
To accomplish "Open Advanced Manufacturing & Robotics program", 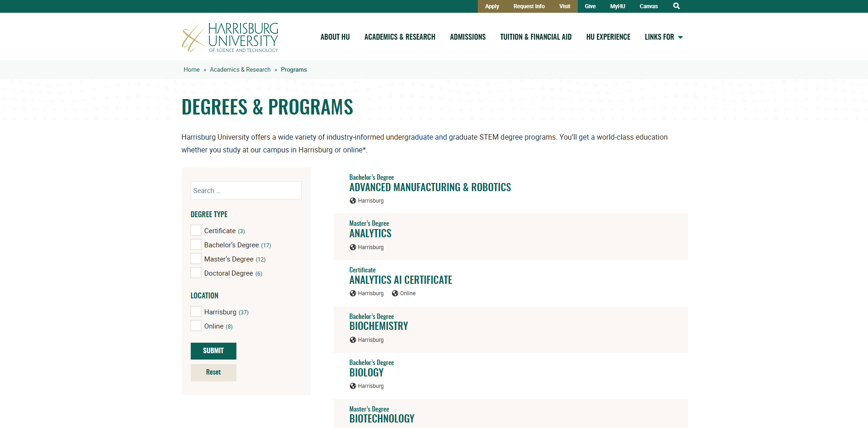I will (x=430, y=188).
